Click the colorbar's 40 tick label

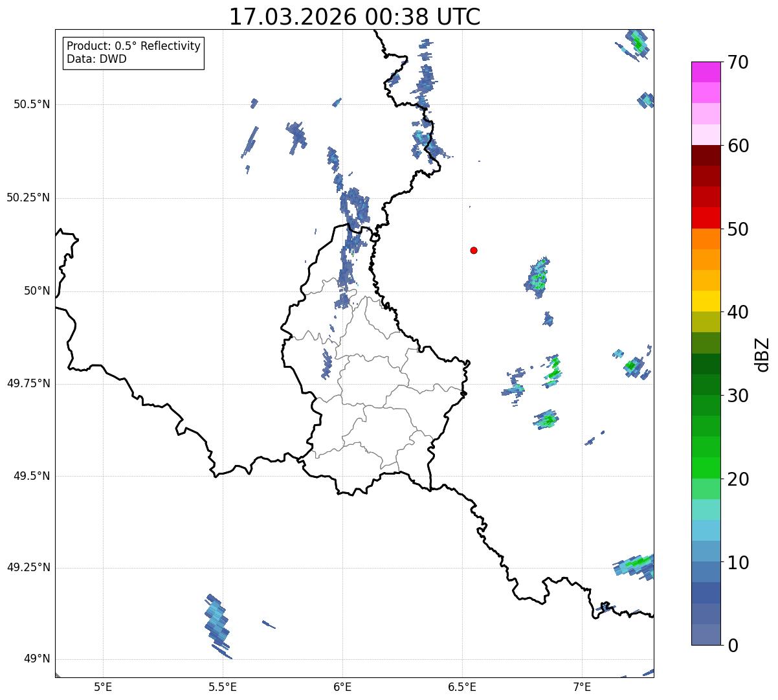(738, 312)
